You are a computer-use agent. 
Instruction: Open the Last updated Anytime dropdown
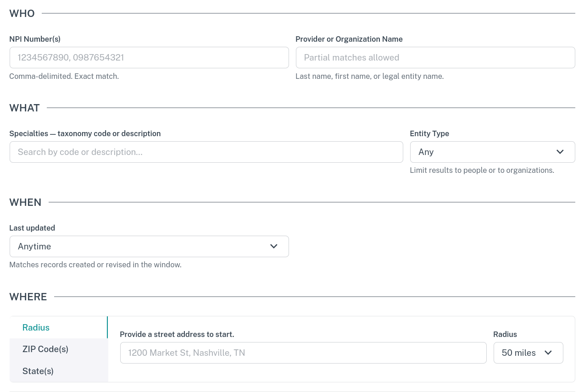[x=149, y=246]
